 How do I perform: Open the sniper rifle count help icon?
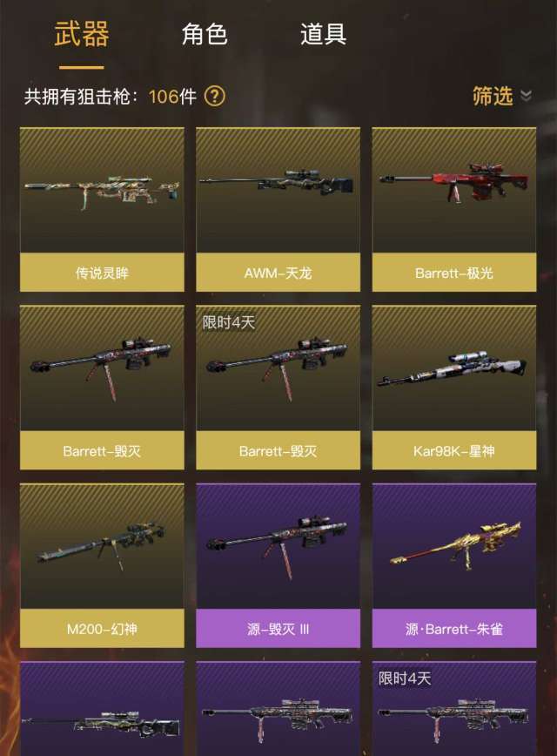214,97
